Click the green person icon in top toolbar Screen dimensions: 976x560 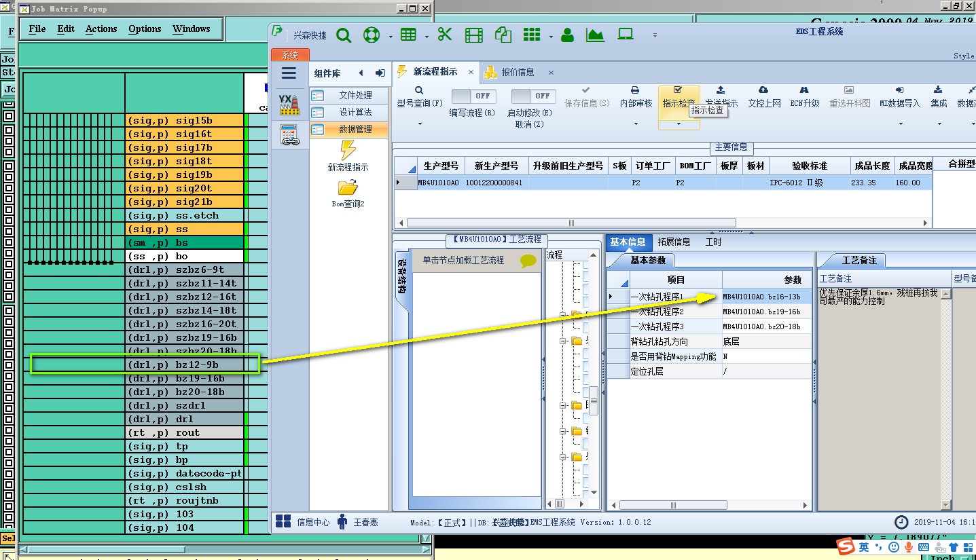568,35
